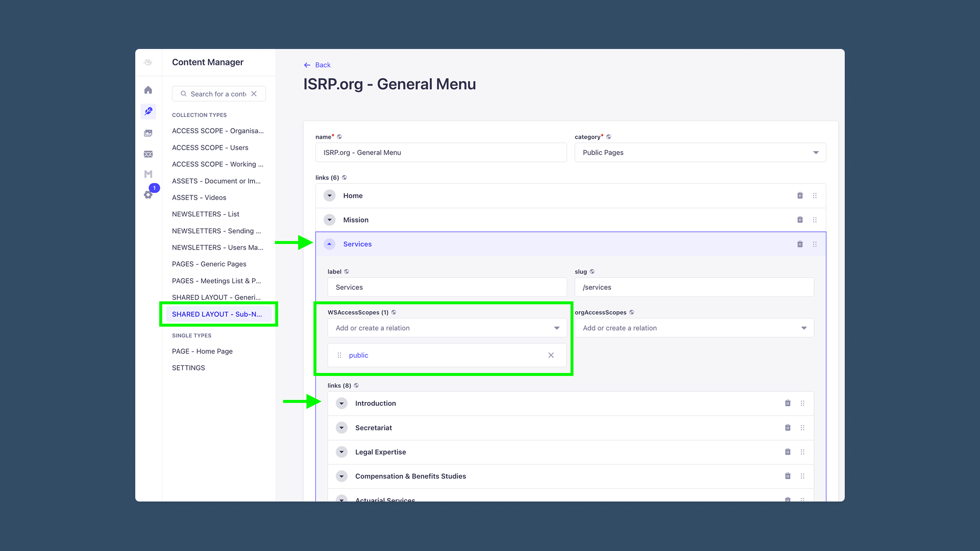The width and height of the screenshot is (980, 551).
Task: Select ACCESS SCOPE - Users collection
Action: 210,148
